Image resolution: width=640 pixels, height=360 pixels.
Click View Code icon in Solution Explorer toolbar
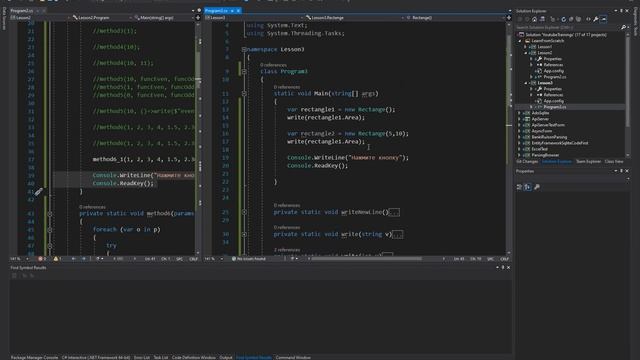coord(588,19)
